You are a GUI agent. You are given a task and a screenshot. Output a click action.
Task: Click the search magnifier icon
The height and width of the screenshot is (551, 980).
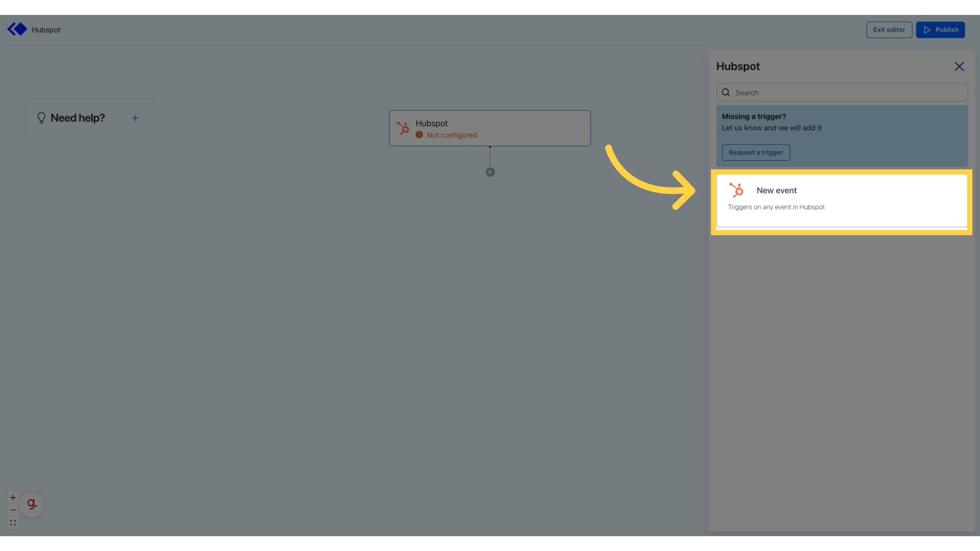[x=725, y=92]
